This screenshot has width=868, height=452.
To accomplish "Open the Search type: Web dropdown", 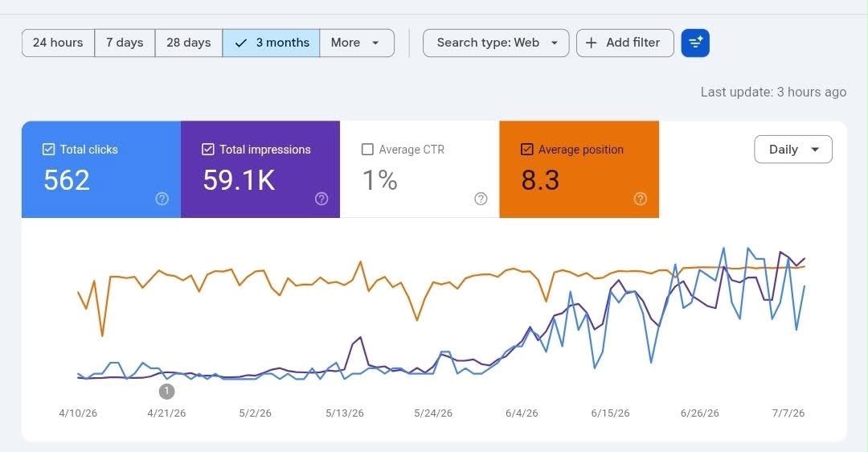I will click(x=496, y=43).
